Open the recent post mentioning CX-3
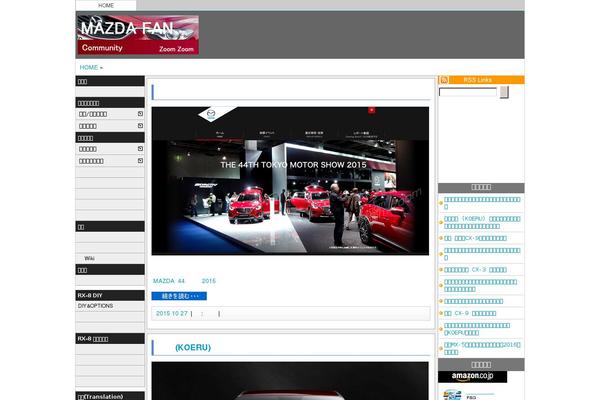This screenshot has height=400, width=600. click(475, 270)
